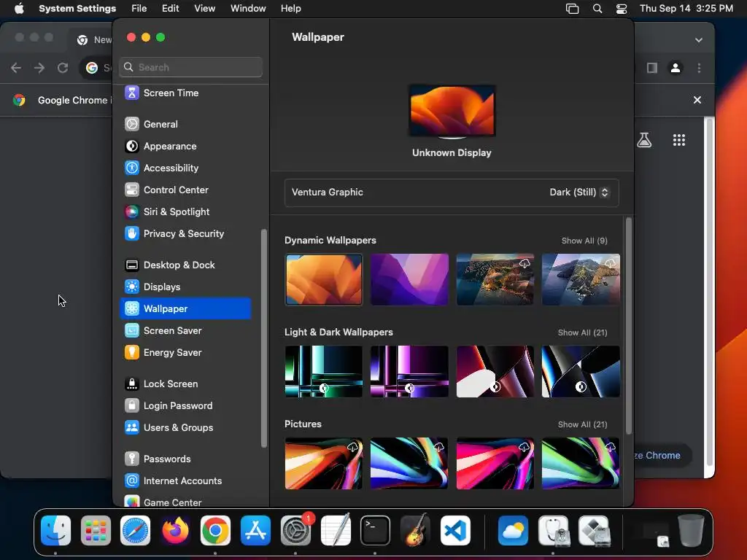Launch Safari from the Dock

coord(135,531)
